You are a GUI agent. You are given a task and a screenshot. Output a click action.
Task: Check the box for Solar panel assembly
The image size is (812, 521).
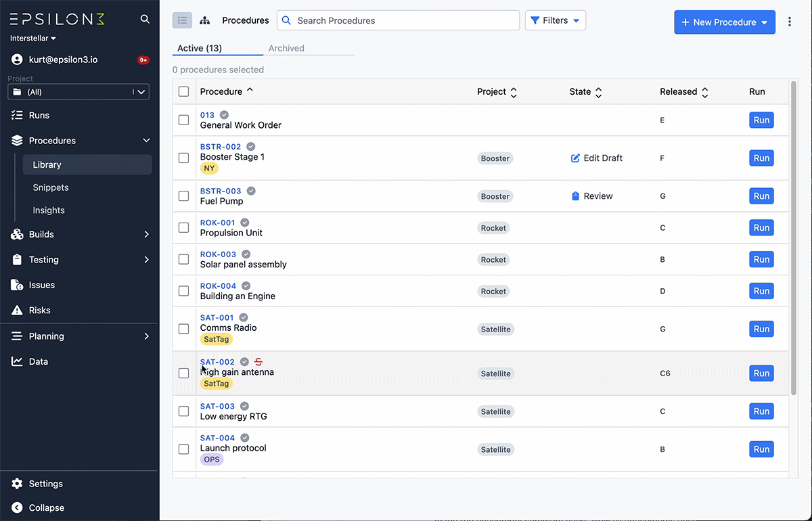(x=184, y=259)
